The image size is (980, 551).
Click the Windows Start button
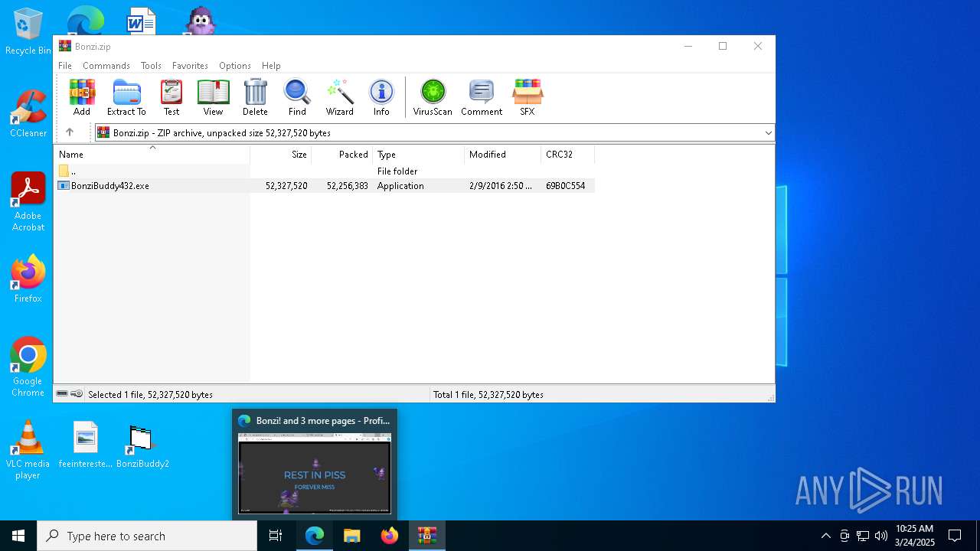coord(18,536)
